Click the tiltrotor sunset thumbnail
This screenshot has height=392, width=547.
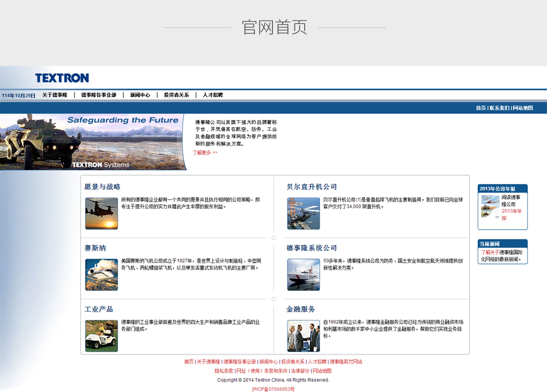pos(102,213)
